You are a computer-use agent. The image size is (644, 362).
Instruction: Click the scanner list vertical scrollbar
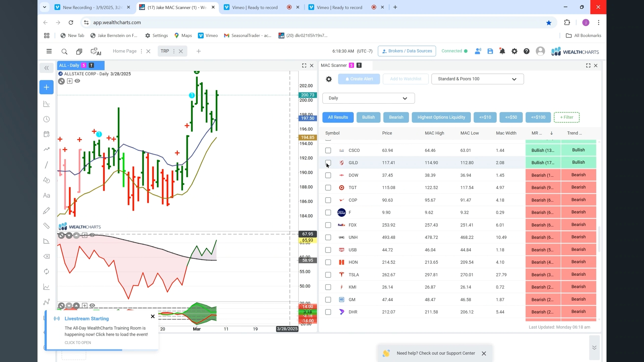point(599,239)
